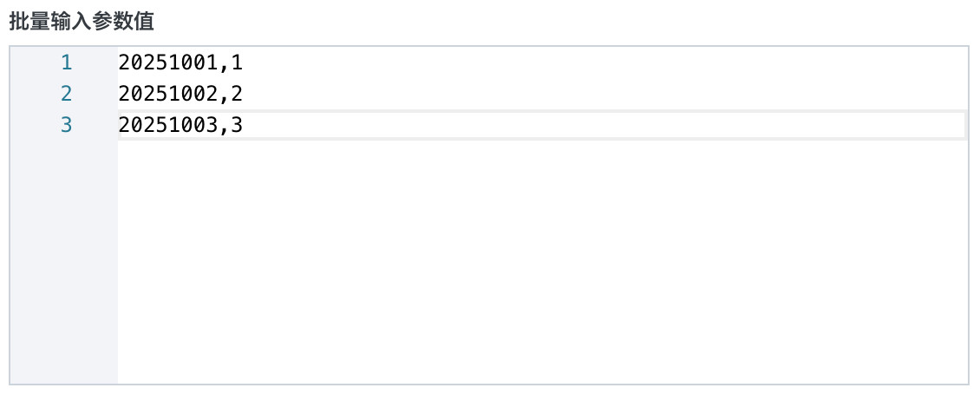The width and height of the screenshot is (980, 401).
Task: Click the empty editor area below line 3
Action: pyautogui.click(x=538, y=260)
